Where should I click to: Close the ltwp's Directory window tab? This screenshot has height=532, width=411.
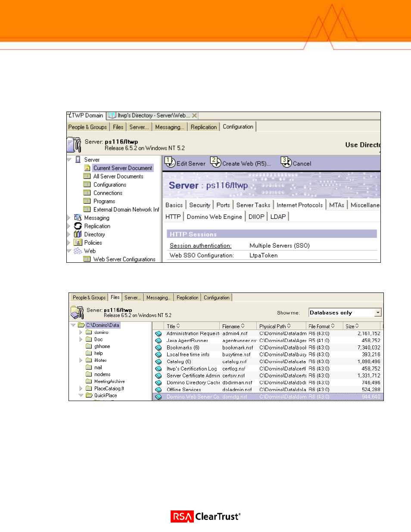194,115
